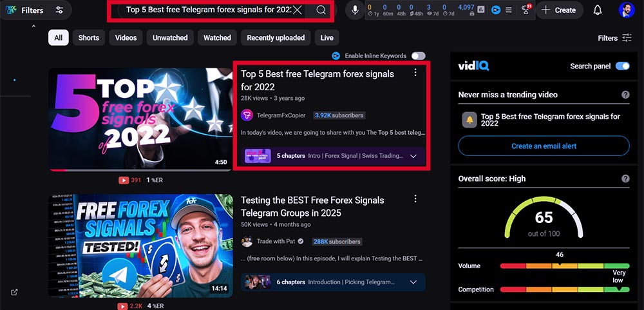Open three-dot menu for Testing the BEST video
Viewport: 644px width, 310px height.
click(415, 199)
